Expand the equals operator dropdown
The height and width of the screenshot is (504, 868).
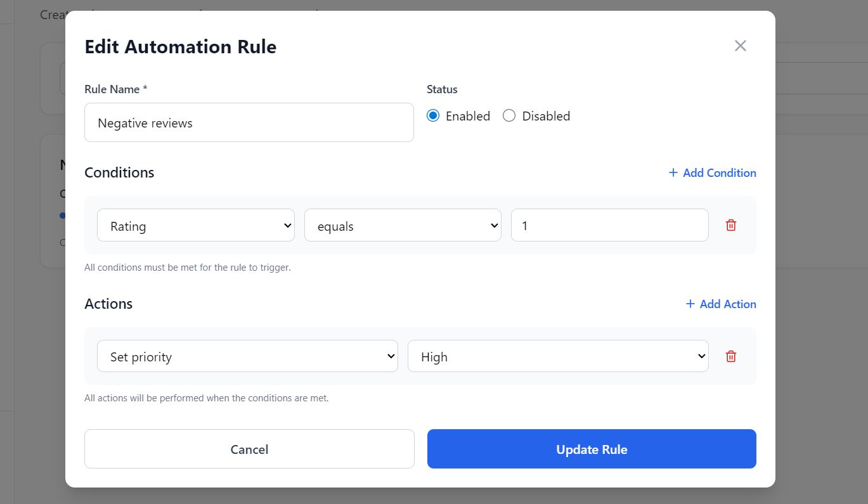coord(403,226)
